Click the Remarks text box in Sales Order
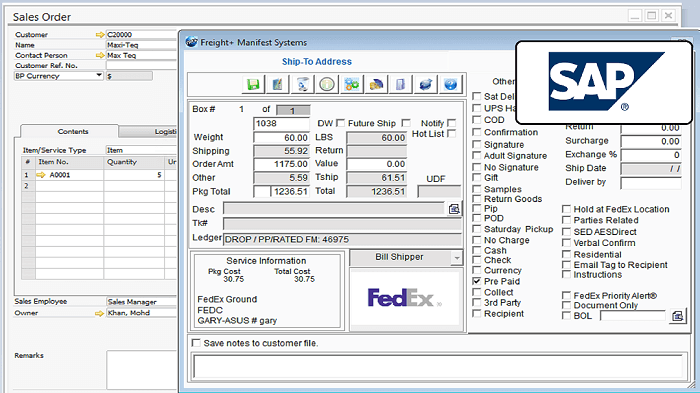The width and height of the screenshot is (700, 393). pyautogui.click(x=142, y=370)
